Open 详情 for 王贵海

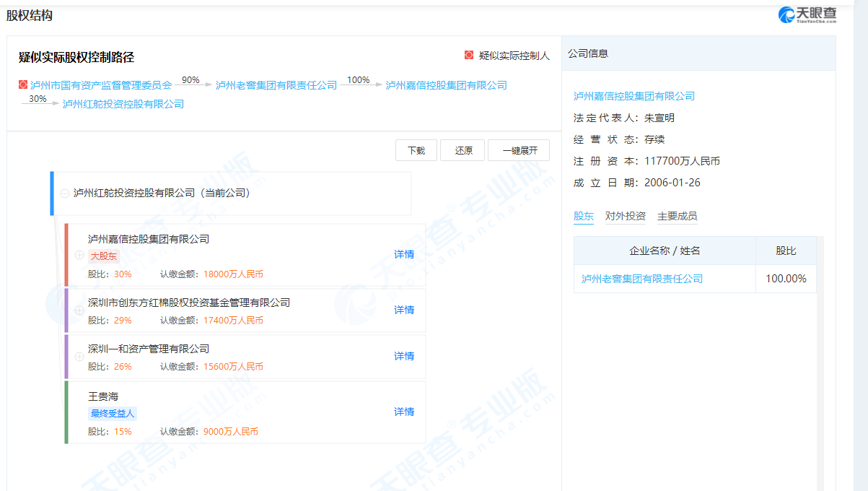404,412
